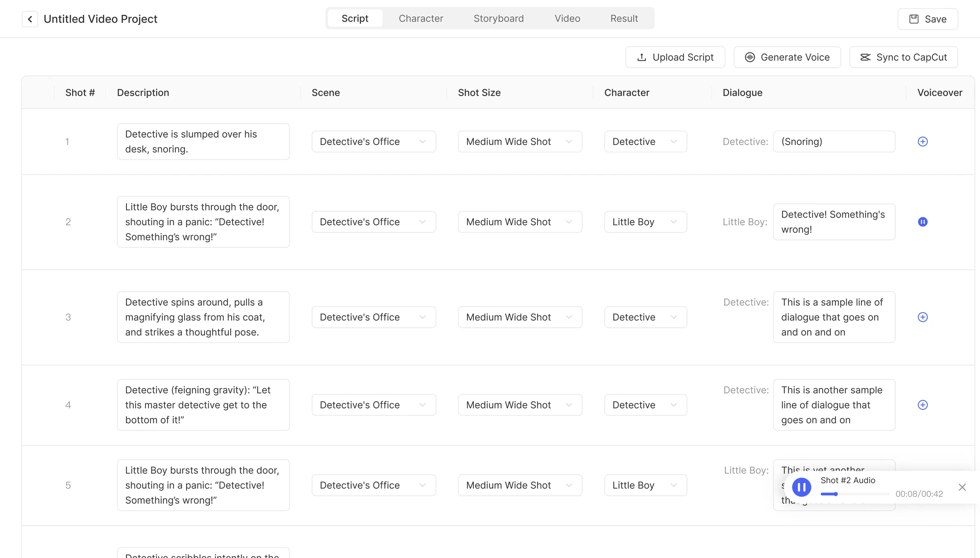Edit shot 4 description about master detective
980x558 pixels.
click(x=203, y=405)
